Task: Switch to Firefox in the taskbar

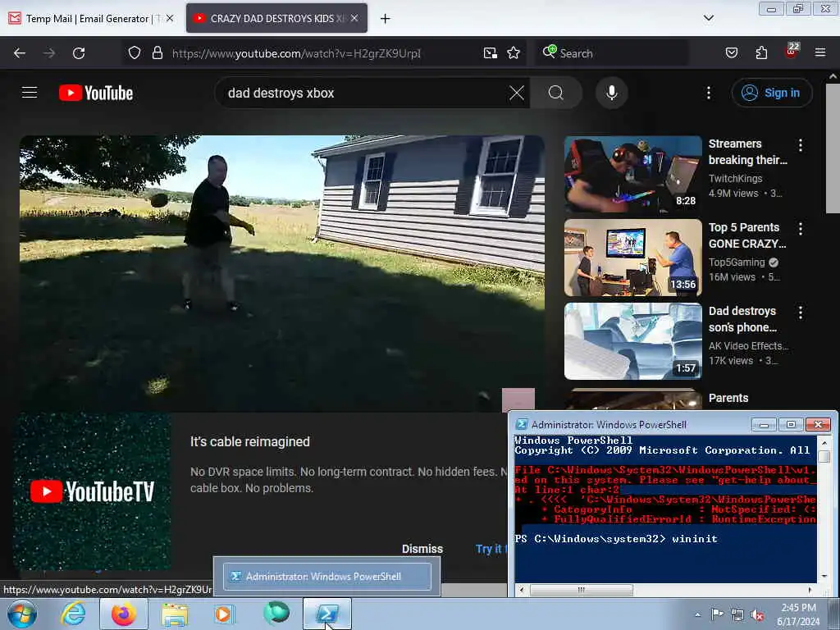Action: pyautogui.click(x=124, y=614)
